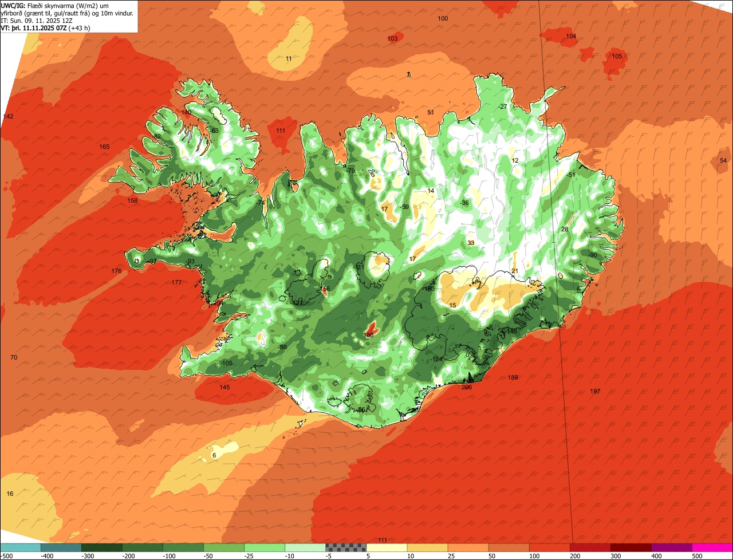Click the map value '33' in the interior
The width and height of the screenshot is (733, 560).
(x=471, y=243)
